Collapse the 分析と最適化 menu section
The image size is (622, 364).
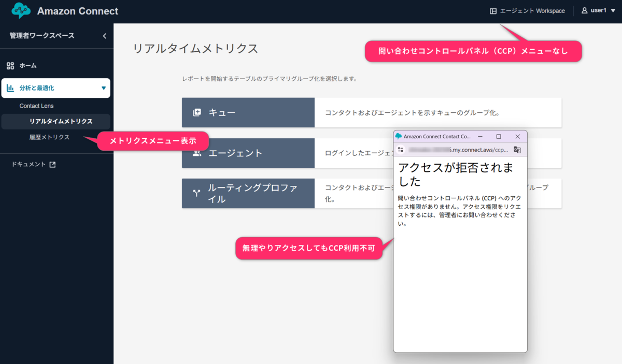(x=56, y=88)
